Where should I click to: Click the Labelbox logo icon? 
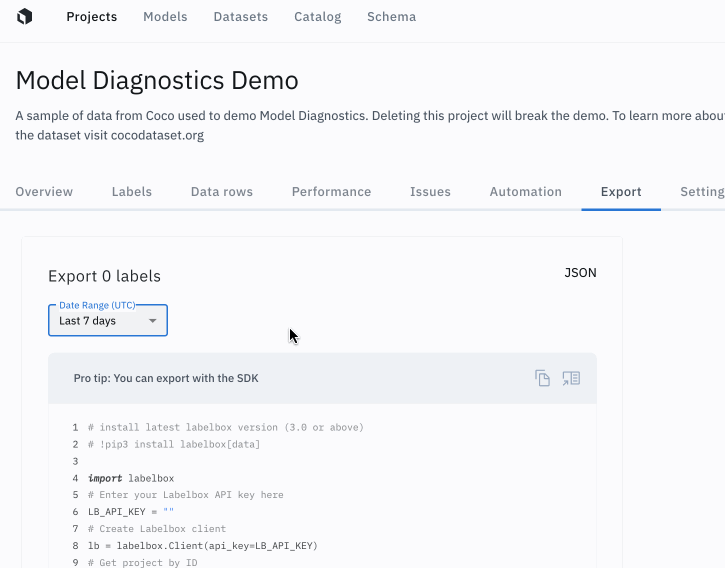[x=25, y=17]
